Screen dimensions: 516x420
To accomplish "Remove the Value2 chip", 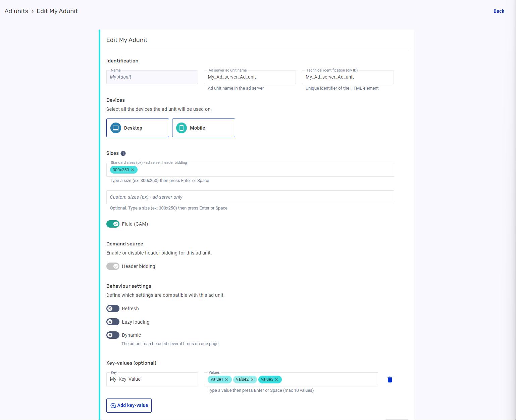I will tap(252, 379).
